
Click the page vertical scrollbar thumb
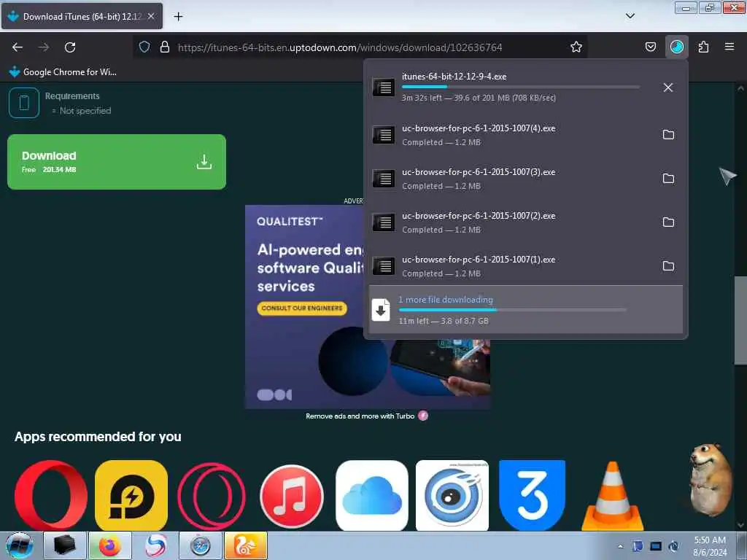(x=740, y=320)
